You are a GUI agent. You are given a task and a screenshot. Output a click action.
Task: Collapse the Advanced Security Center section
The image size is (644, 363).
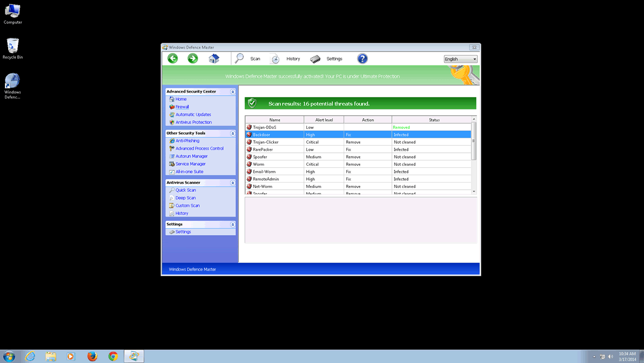(x=233, y=92)
